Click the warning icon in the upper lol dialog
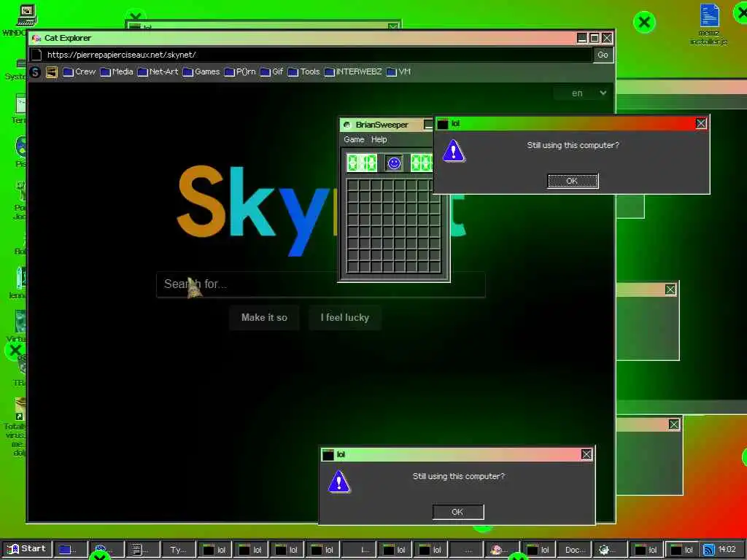Screen dimensions: 747x560 pos(454,150)
